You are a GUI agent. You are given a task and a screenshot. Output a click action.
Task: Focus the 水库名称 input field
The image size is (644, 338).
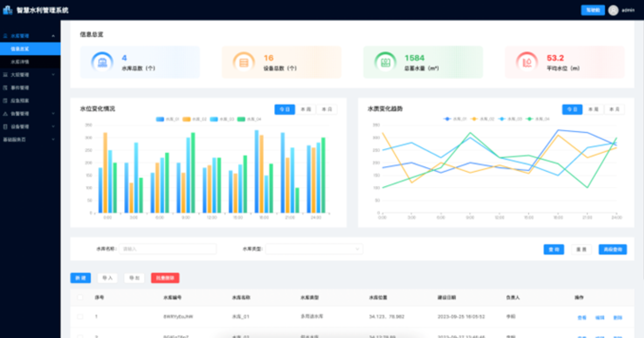click(167, 249)
